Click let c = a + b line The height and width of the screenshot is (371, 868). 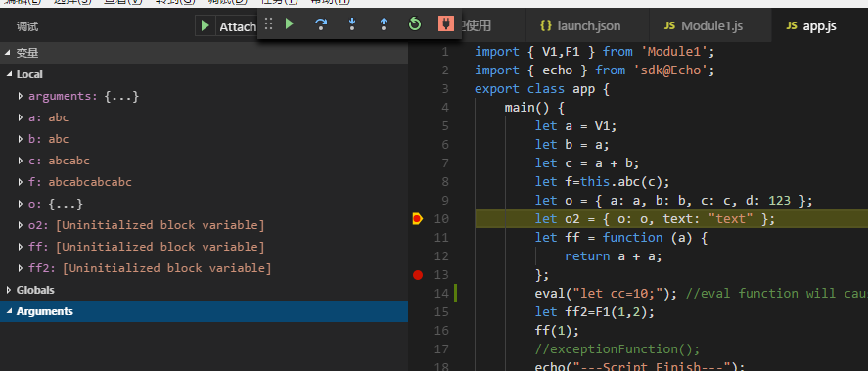point(587,163)
